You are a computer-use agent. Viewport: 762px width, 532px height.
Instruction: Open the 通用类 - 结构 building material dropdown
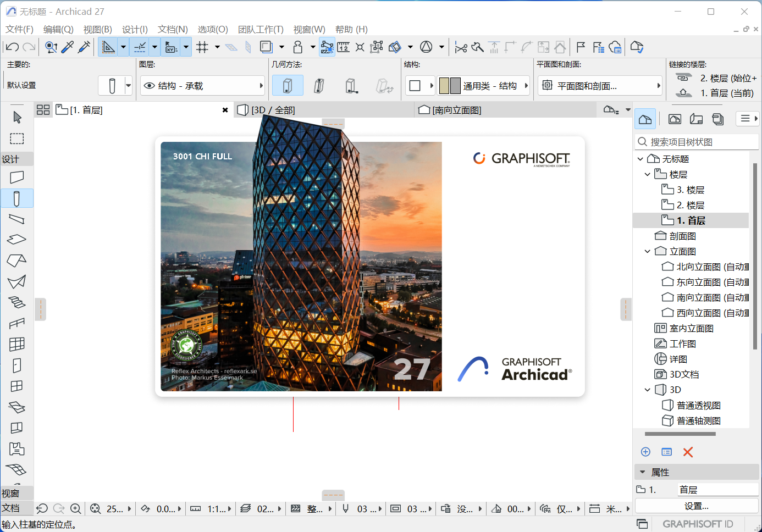click(484, 86)
